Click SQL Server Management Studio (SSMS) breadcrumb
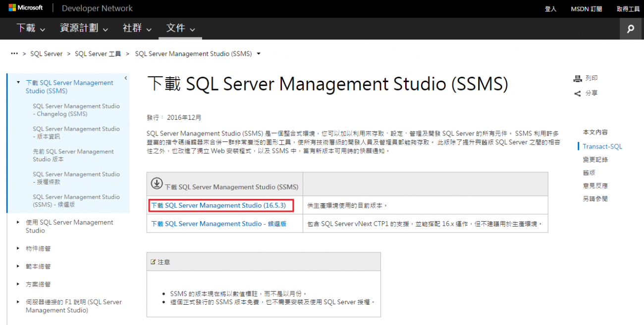Viewport: 644px width, 325px height. tap(193, 54)
